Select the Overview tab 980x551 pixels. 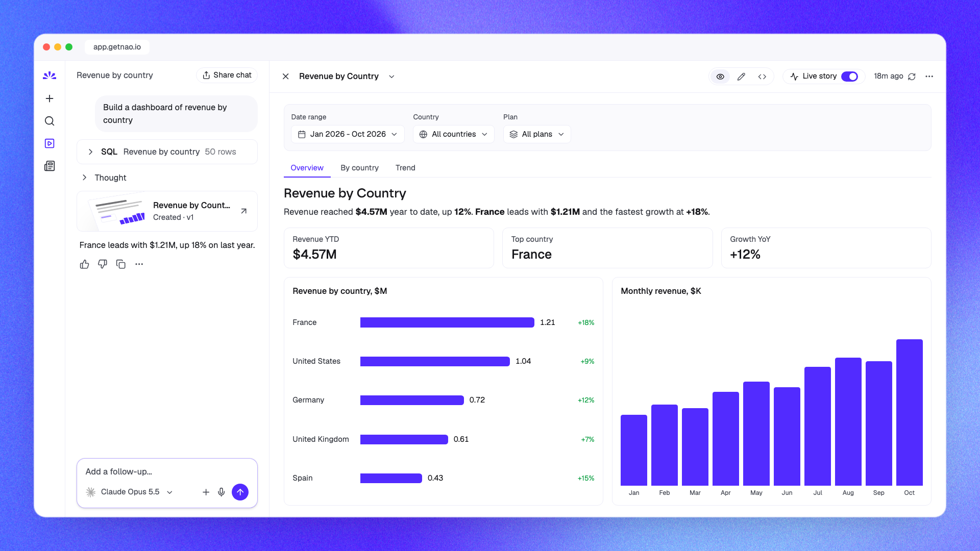pyautogui.click(x=307, y=168)
